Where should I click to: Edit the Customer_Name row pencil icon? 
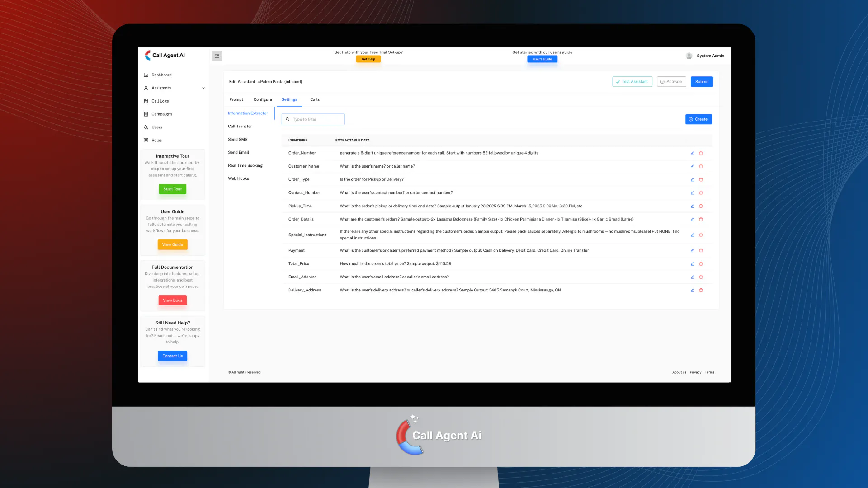click(692, 166)
